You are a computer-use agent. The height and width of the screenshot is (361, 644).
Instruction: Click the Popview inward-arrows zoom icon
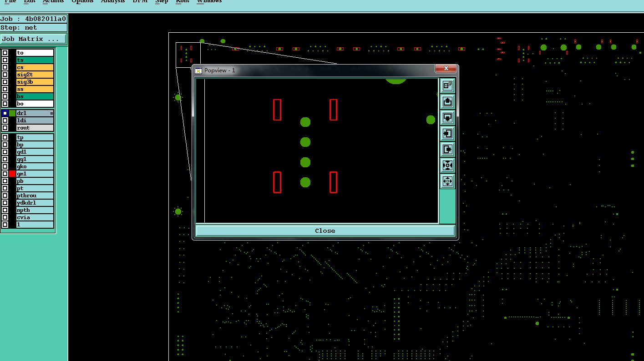point(447,165)
